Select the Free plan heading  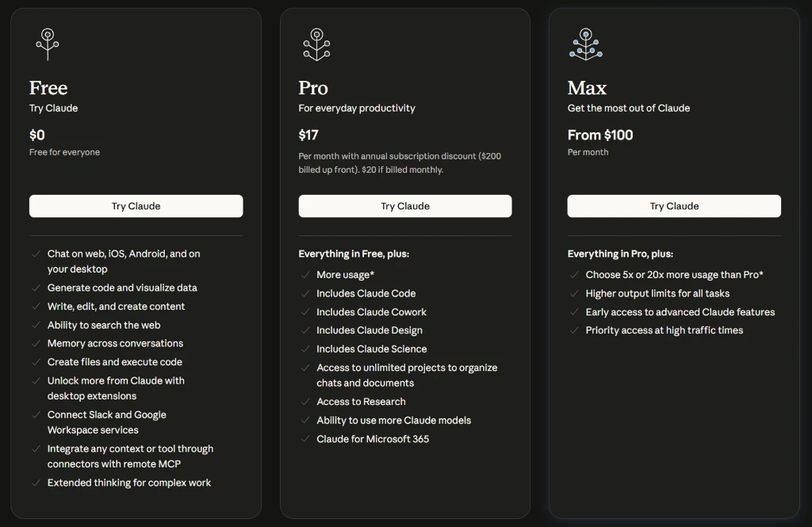[48, 88]
